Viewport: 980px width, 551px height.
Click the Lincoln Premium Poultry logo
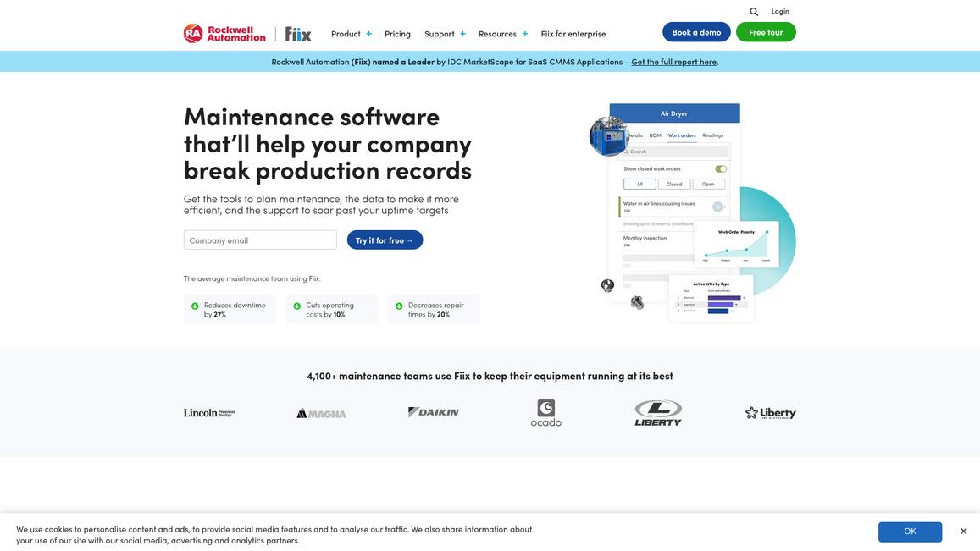click(208, 413)
